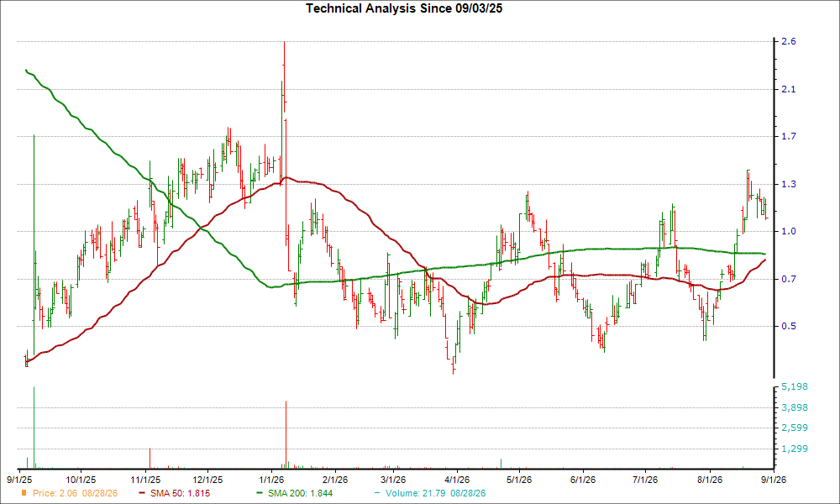
Task: Click the 9/1/26 date axis label
Action: pyautogui.click(x=774, y=480)
